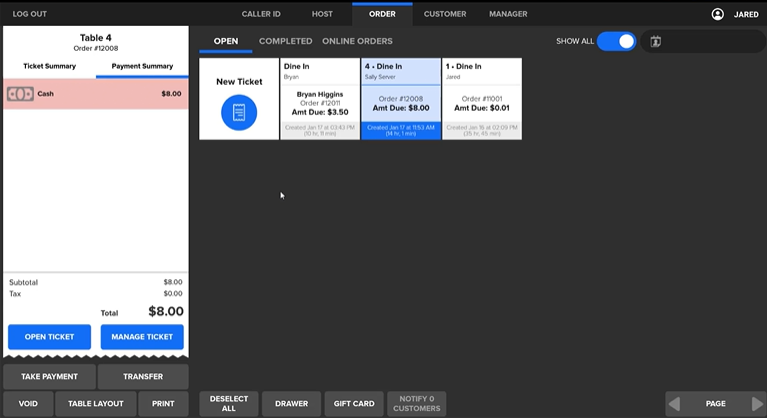
Task: Click the New Ticket receipt icon
Action: 239,112
